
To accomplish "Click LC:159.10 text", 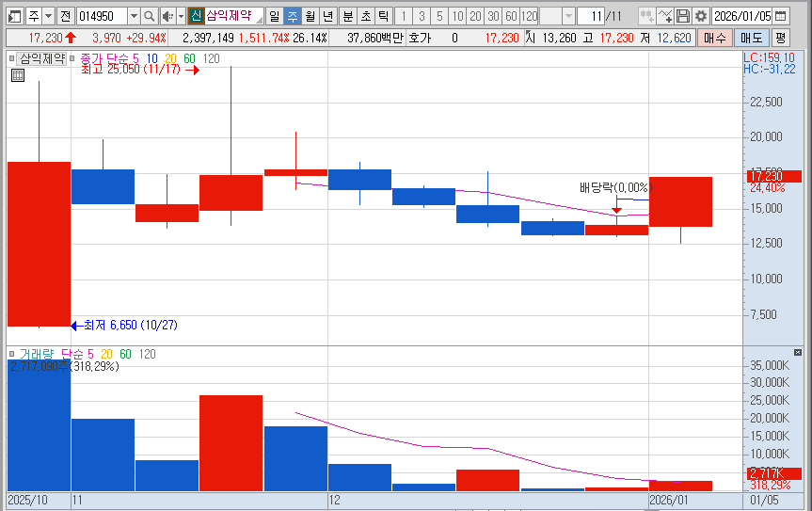I will pyautogui.click(x=769, y=58).
